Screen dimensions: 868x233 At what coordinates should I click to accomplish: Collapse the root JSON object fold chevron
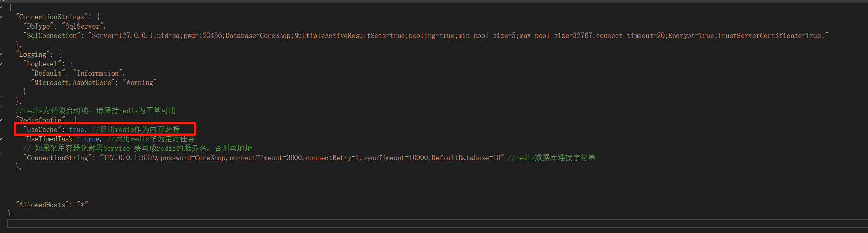click(1, 7)
